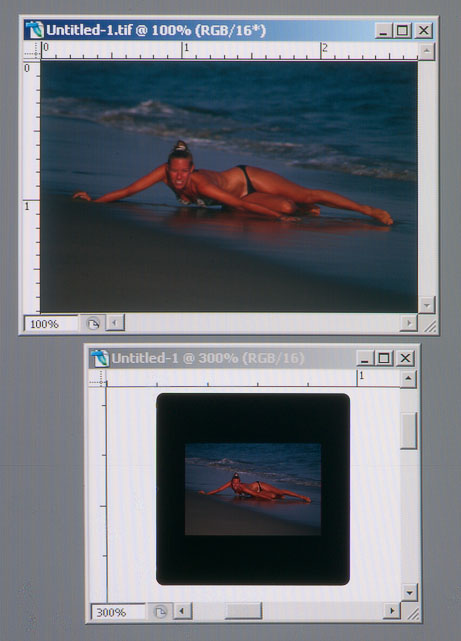Click the status bar icon beside the 100% field
The image size is (461, 641).
[93, 324]
